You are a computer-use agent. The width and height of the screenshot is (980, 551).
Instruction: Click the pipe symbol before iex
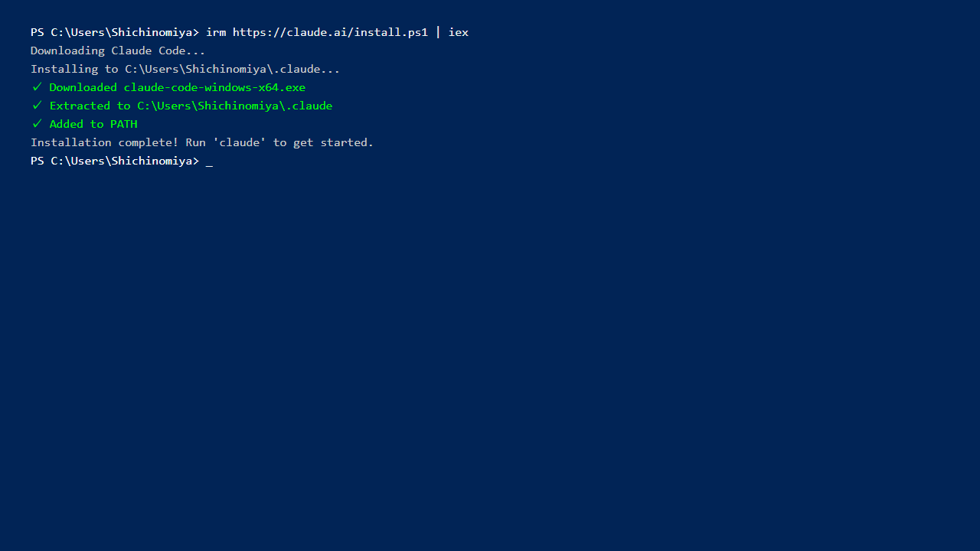pos(438,32)
